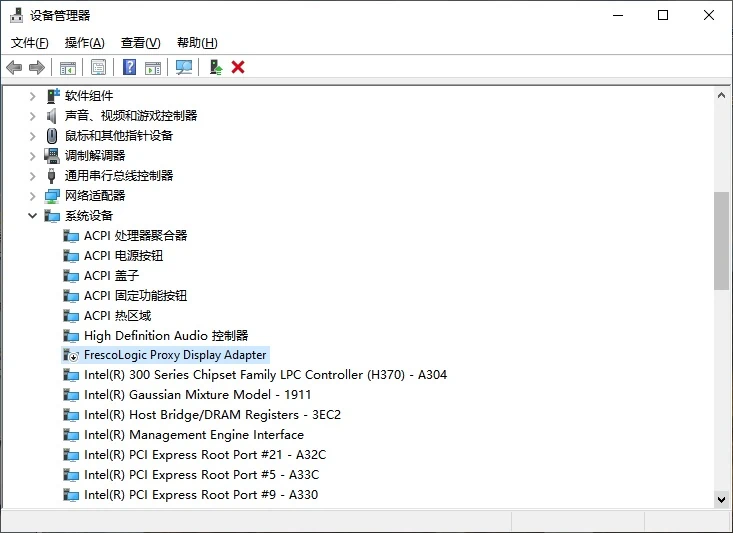Click the red X uninstall device icon
The width and height of the screenshot is (733, 533).
click(238, 67)
